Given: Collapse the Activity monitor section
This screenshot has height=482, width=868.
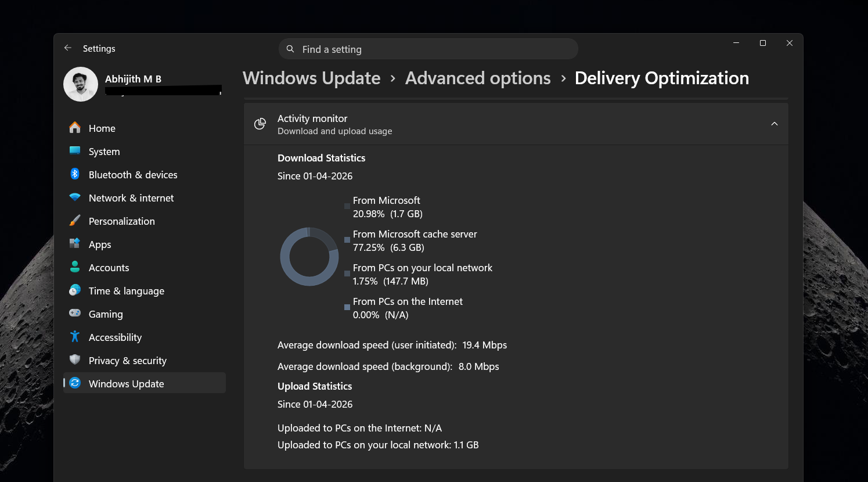Looking at the screenshot, I should [x=774, y=124].
